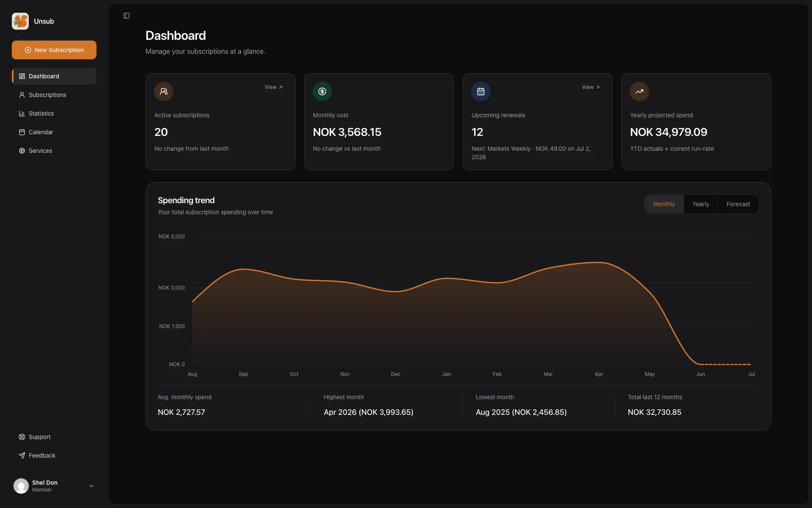Click the Dashboard grid icon
The width and height of the screenshot is (812, 508).
tap(22, 76)
